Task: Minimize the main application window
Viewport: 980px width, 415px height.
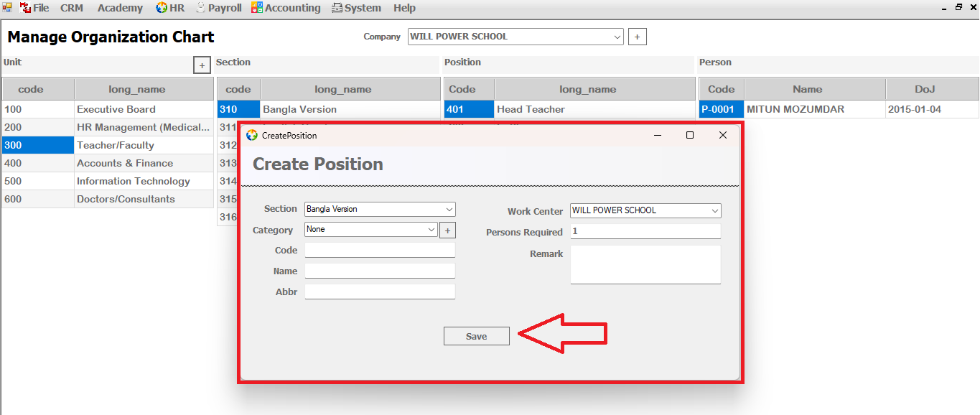Action: tap(944, 7)
